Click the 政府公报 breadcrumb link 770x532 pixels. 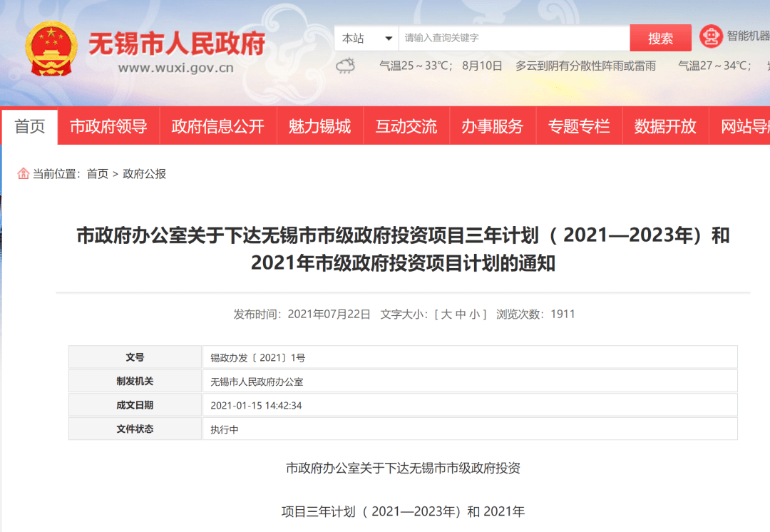pyautogui.click(x=144, y=174)
